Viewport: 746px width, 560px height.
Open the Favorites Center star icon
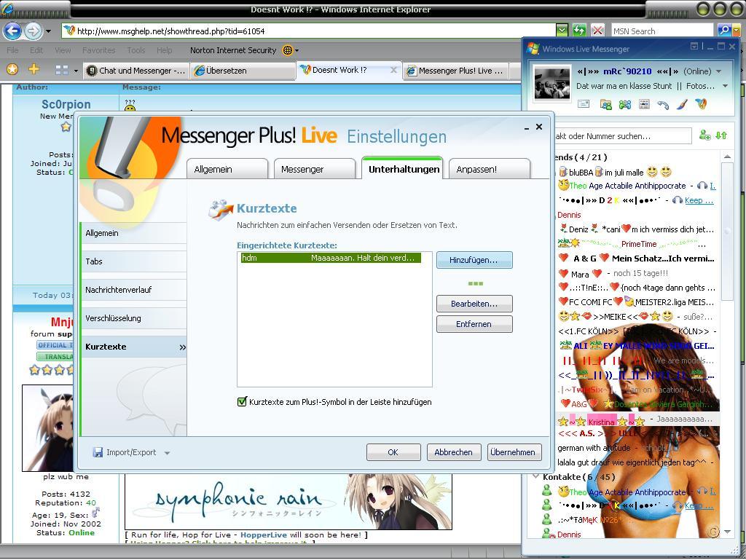coord(12,70)
